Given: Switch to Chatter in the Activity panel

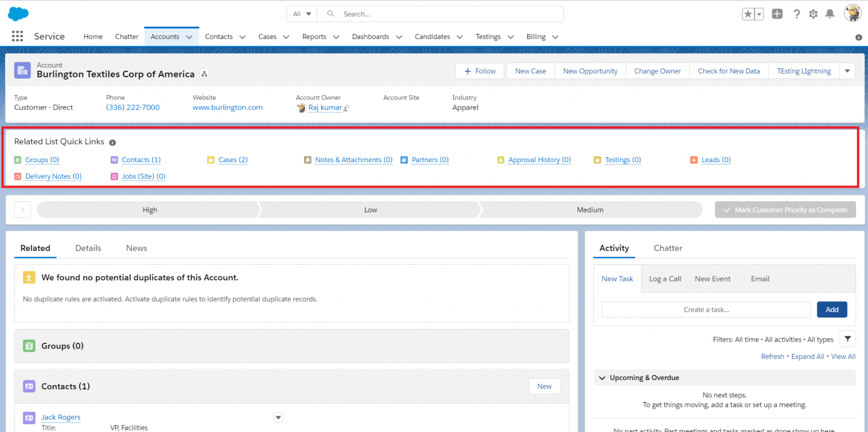Looking at the screenshot, I should [x=667, y=248].
